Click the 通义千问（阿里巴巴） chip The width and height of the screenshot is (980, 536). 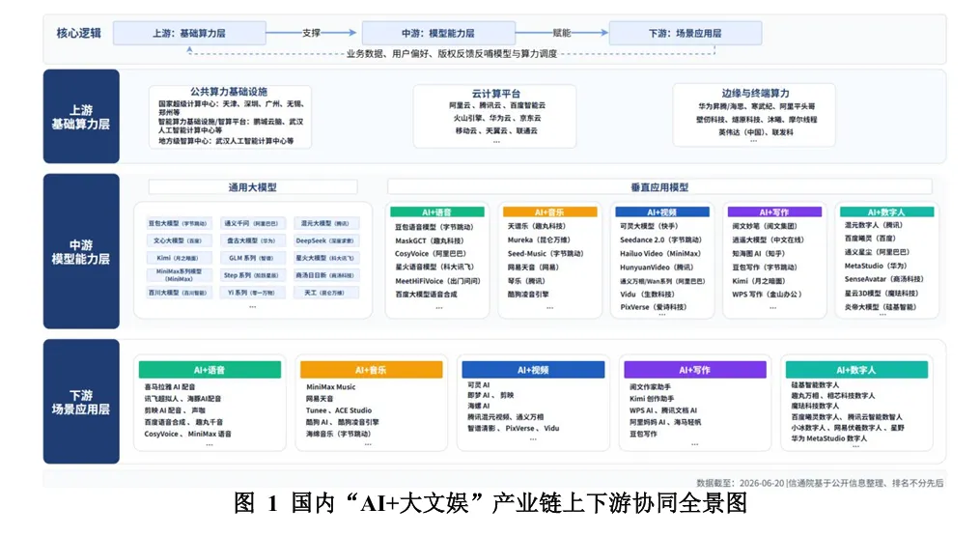click(252, 223)
